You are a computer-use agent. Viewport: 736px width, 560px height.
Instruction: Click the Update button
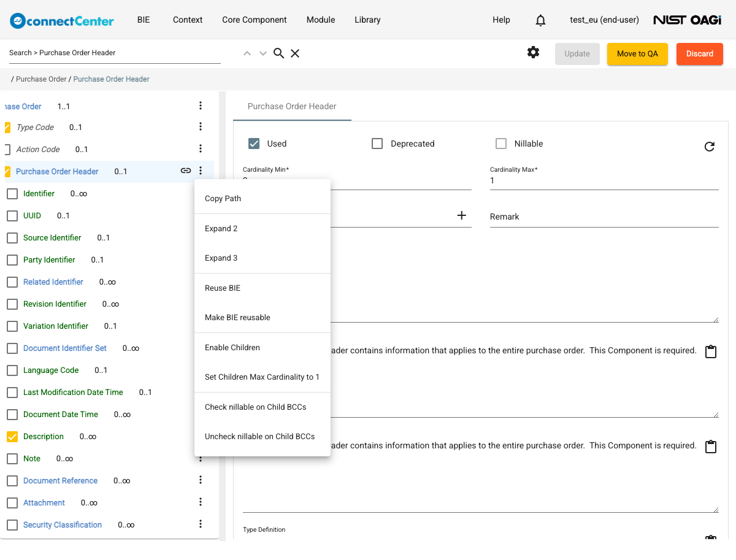[577, 54]
